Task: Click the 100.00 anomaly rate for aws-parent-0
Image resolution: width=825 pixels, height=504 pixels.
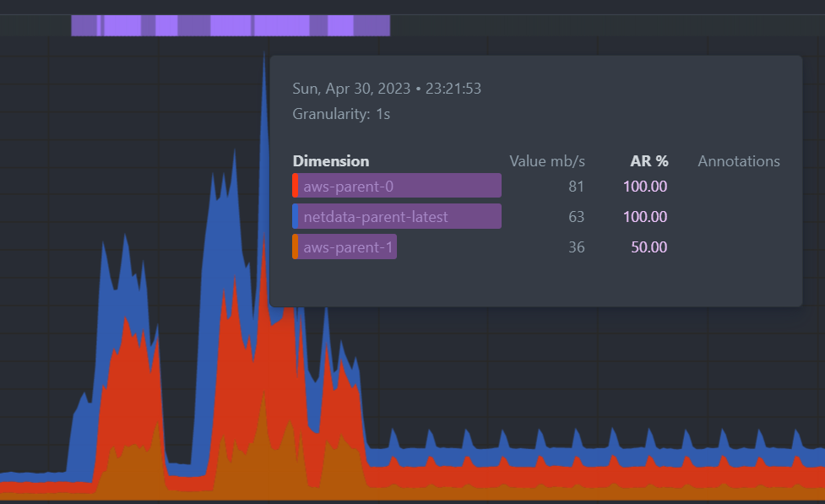Action: tap(645, 186)
